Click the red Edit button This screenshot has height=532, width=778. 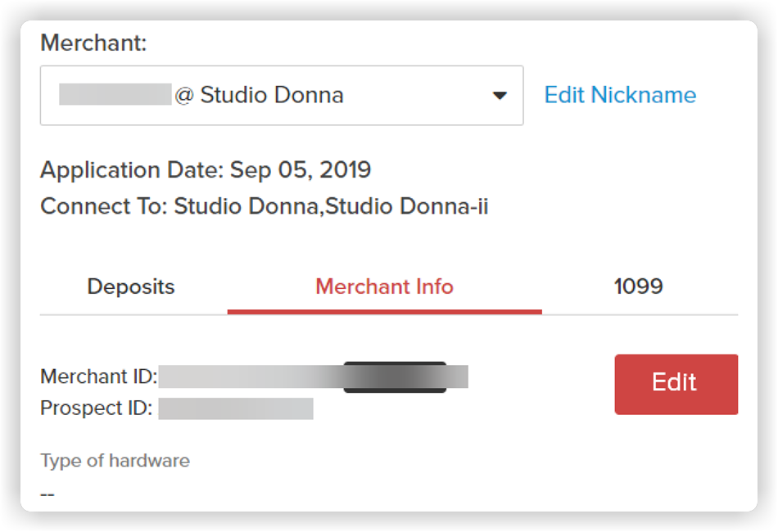(676, 384)
